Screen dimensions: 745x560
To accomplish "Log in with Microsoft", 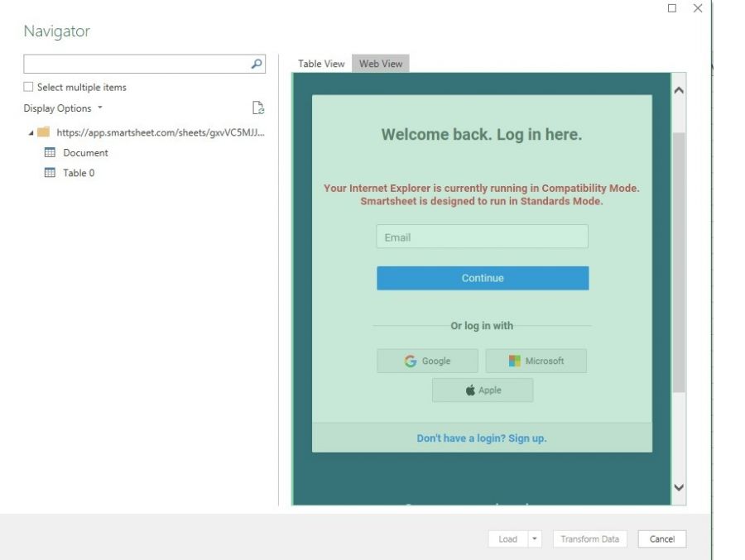I will point(536,361).
